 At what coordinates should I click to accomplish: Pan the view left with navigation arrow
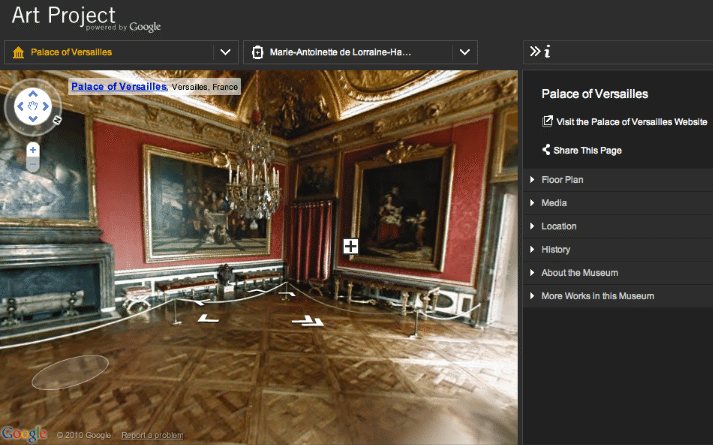click(x=20, y=106)
